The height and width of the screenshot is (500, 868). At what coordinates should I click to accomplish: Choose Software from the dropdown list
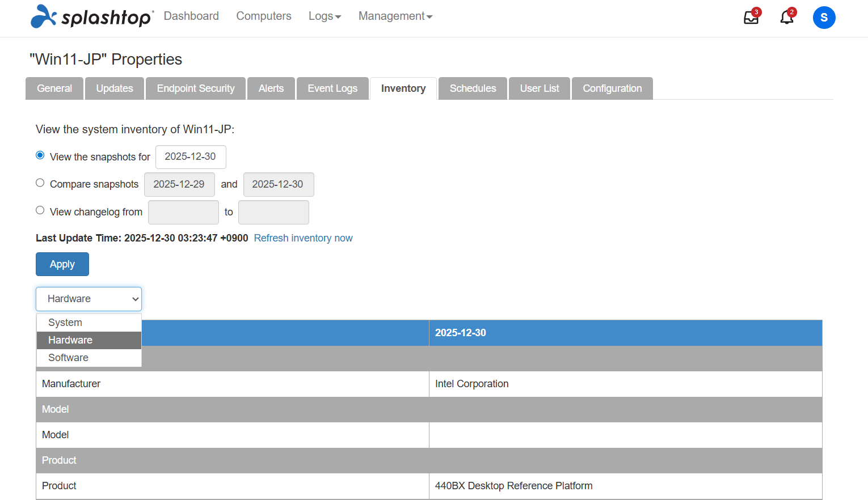click(89, 358)
